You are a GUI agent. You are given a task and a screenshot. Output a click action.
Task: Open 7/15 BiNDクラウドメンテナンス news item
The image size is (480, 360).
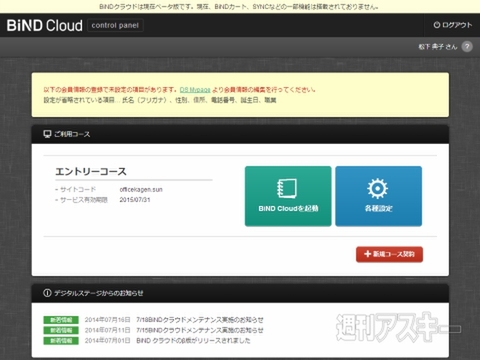(x=200, y=330)
